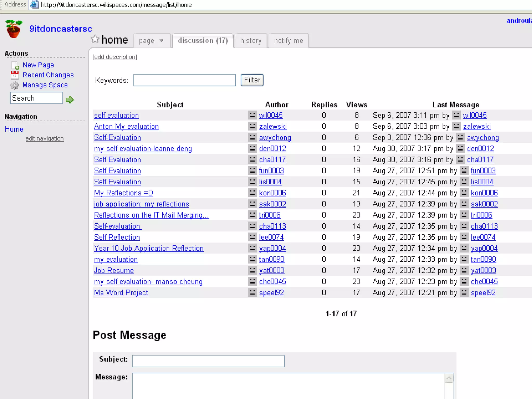
Task: Click the Manage Space gear icon
Action: 15,85
